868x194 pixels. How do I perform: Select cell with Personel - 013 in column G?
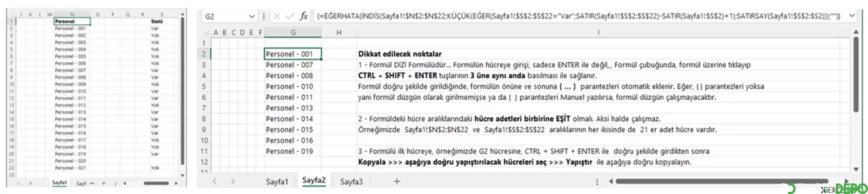[293, 108]
